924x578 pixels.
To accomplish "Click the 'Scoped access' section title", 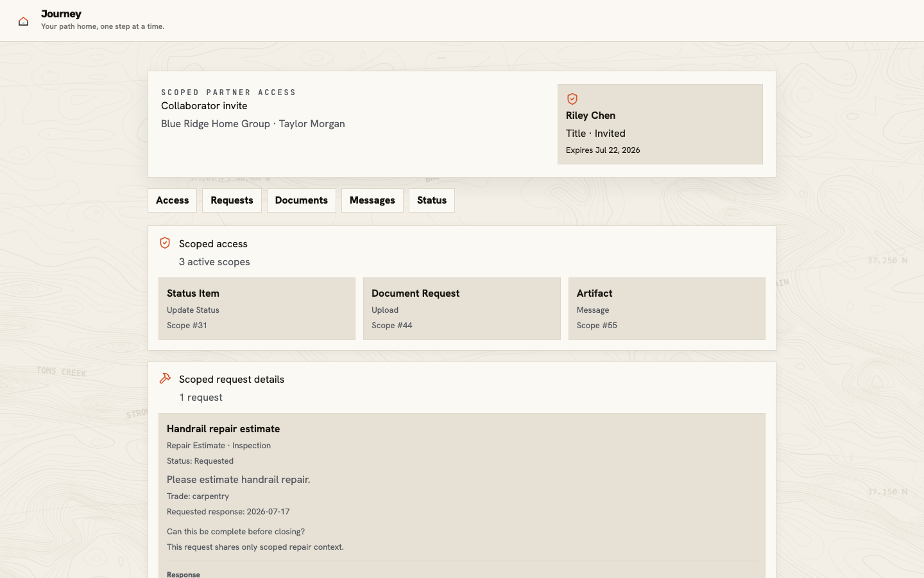I will tap(213, 244).
